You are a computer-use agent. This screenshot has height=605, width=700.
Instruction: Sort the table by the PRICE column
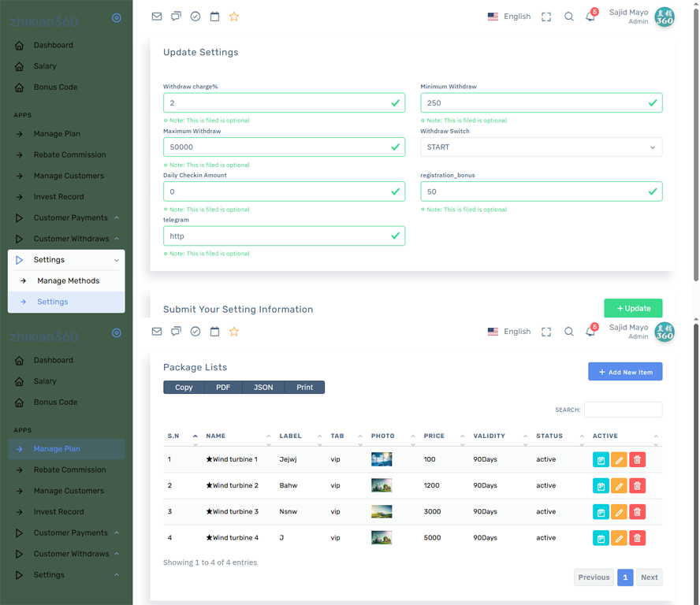tap(434, 436)
